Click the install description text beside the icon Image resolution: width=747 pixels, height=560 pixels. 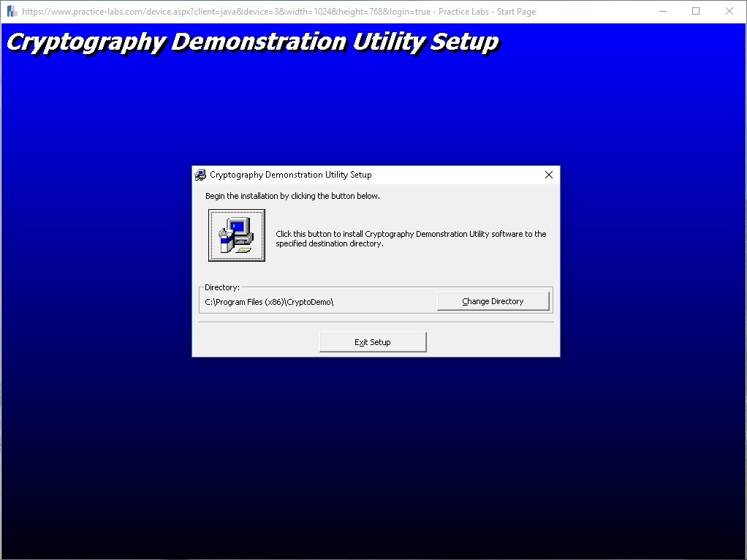pyautogui.click(x=409, y=238)
